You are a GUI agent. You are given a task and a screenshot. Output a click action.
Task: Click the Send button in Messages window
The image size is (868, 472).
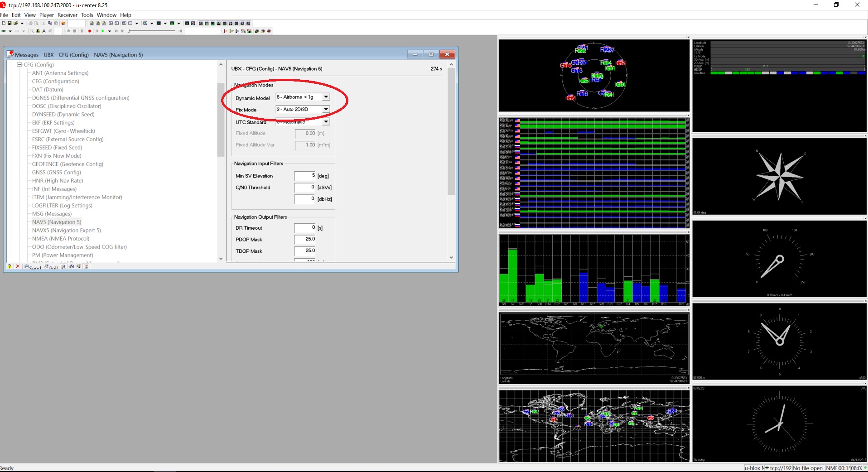coord(33,267)
